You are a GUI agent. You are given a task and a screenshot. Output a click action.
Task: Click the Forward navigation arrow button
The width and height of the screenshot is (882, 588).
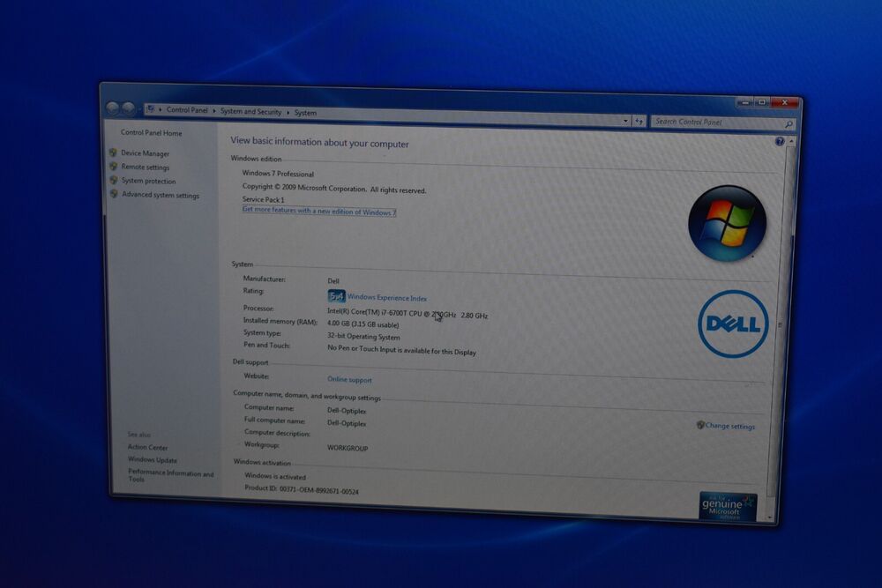pyautogui.click(x=129, y=108)
